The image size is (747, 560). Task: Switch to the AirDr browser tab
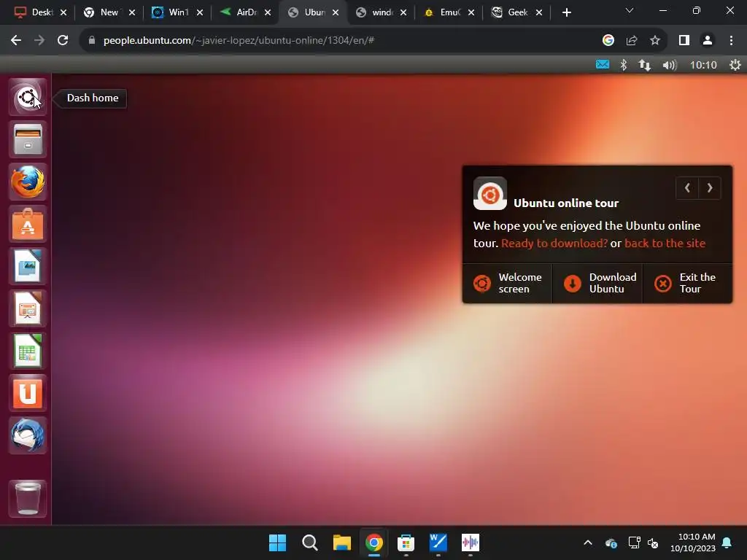(x=245, y=12)
